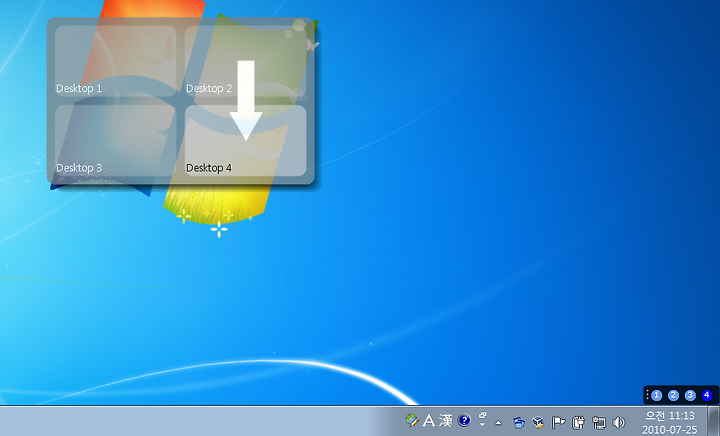Image resolution: width=720 pixels, height=436 pixels.
Task: Click the power plug tray icon
Action: click(x=578, y=422)
